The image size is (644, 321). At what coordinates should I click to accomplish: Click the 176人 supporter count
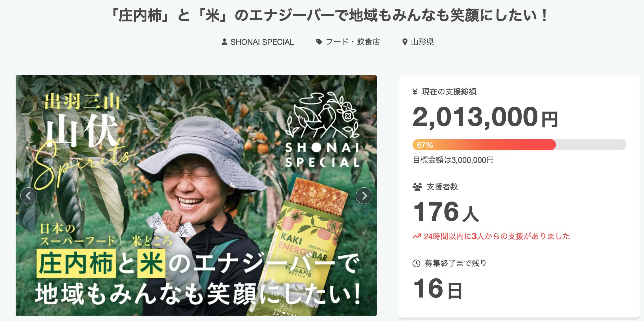(x=446, y=212)
